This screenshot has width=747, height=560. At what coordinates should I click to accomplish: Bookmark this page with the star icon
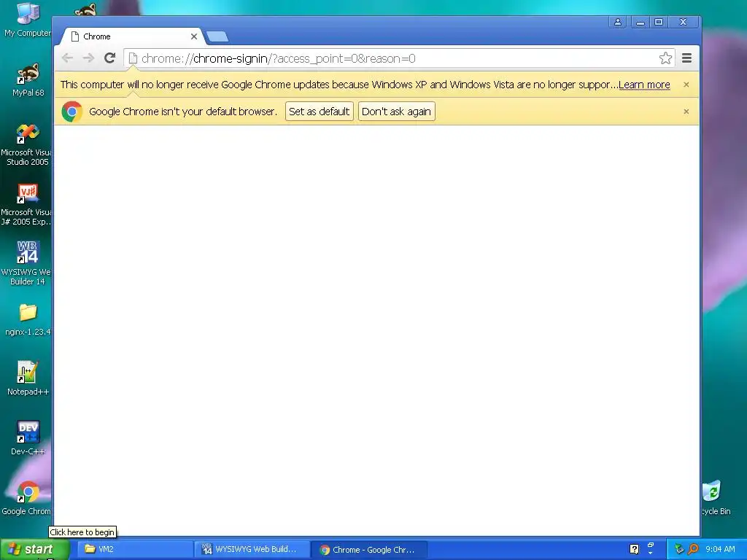[665, 58]
